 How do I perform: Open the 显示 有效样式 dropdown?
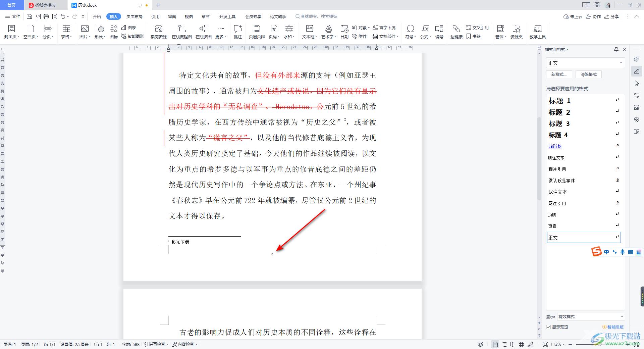[x=591, y=316]
